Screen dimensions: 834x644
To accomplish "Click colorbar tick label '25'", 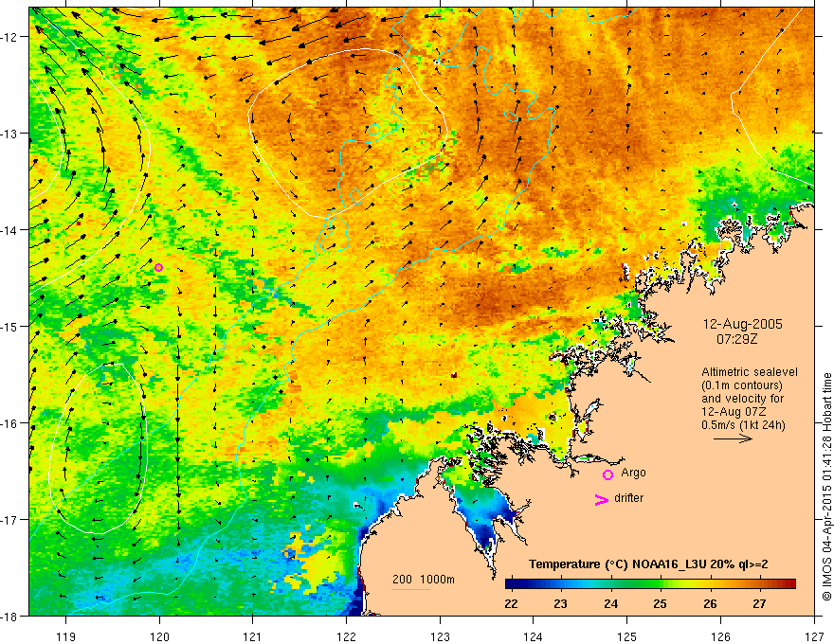I will [x=660, y=603].
